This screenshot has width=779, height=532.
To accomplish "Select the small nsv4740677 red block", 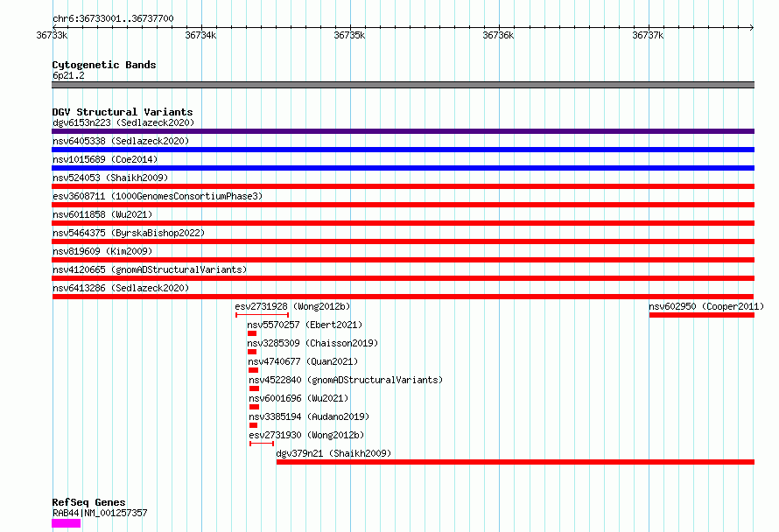I will pyautogui.click(x=253, y=370).
